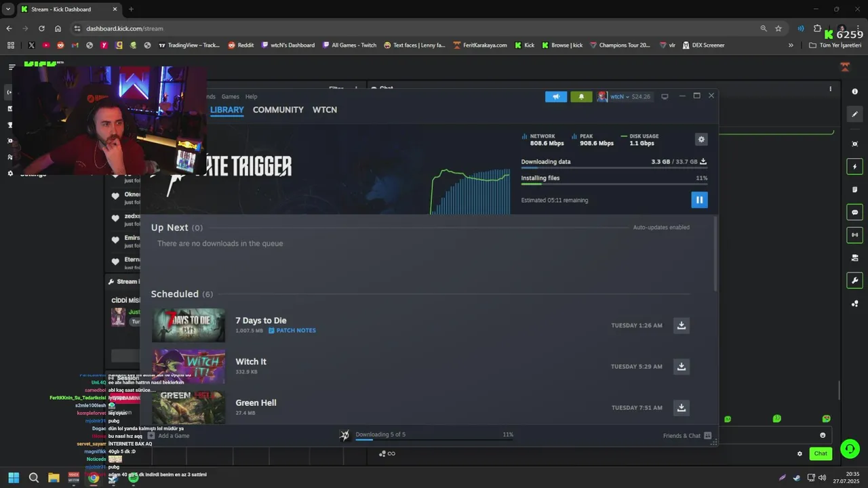Open volume control in system tray
Screen dimensions: 868x488
[x=822, y=478]
